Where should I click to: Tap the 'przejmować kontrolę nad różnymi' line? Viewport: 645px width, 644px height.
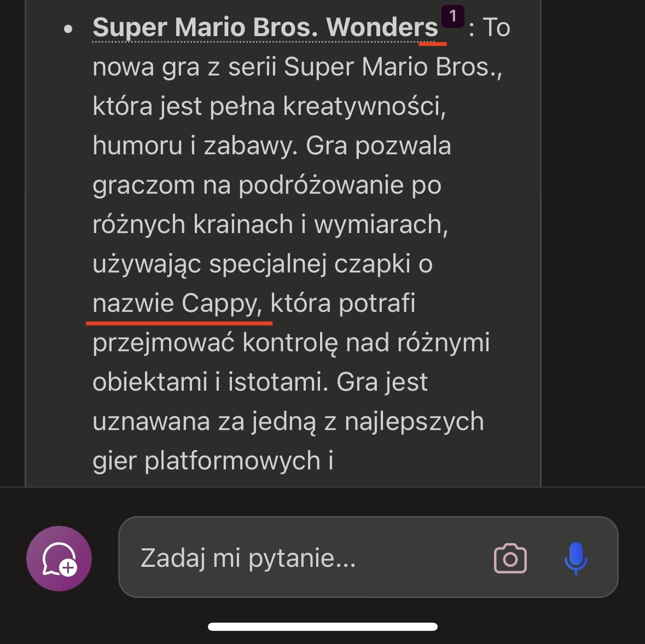(x=291, y=343)
